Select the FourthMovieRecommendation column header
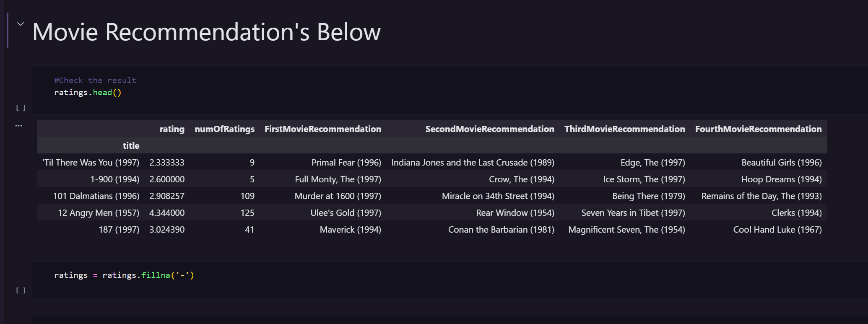The width and height of the screenshot is (868, 324). tap(758, 129)
